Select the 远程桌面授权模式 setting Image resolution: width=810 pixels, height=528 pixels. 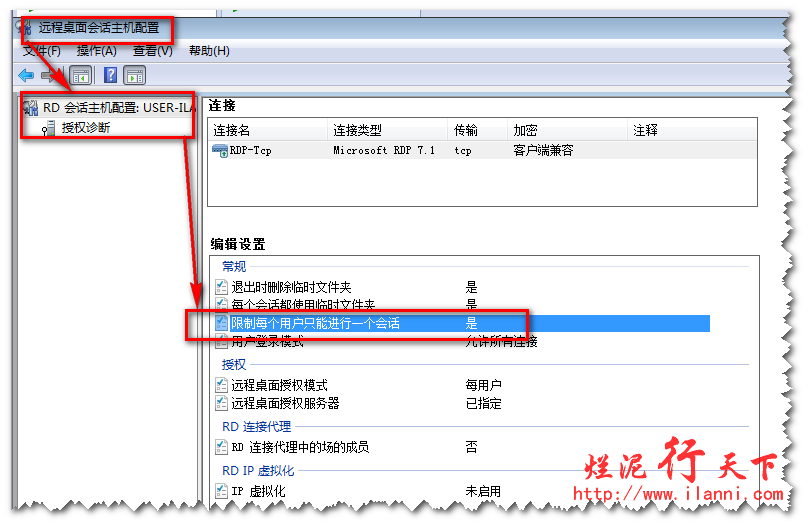point(279,385)
